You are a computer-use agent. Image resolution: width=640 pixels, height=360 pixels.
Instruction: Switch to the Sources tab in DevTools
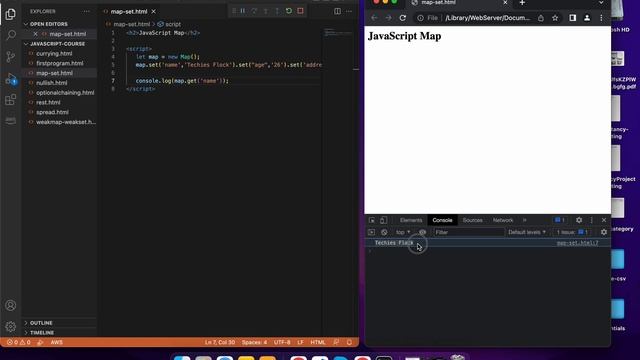point(473,220)
